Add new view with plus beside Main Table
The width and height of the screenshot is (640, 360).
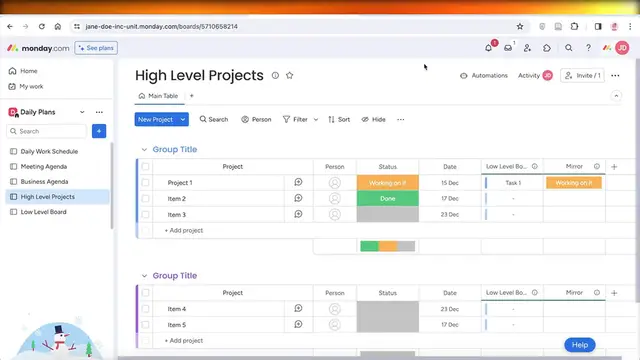pos(191,96)
